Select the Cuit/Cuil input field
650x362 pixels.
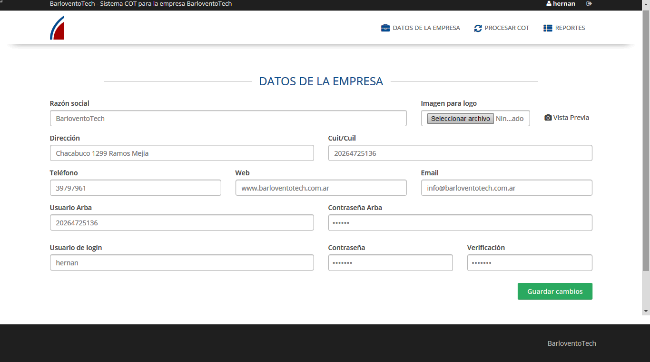460,153
